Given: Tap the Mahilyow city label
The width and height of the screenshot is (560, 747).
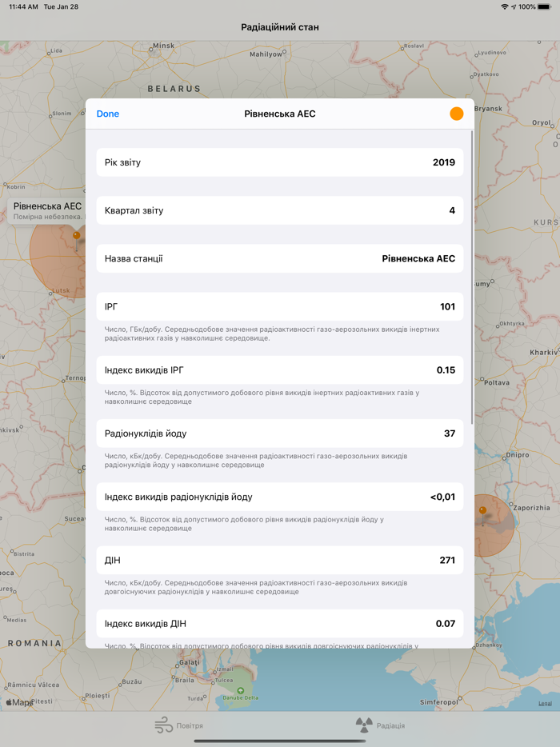Looking at the screenshot, I should [266, 54].
